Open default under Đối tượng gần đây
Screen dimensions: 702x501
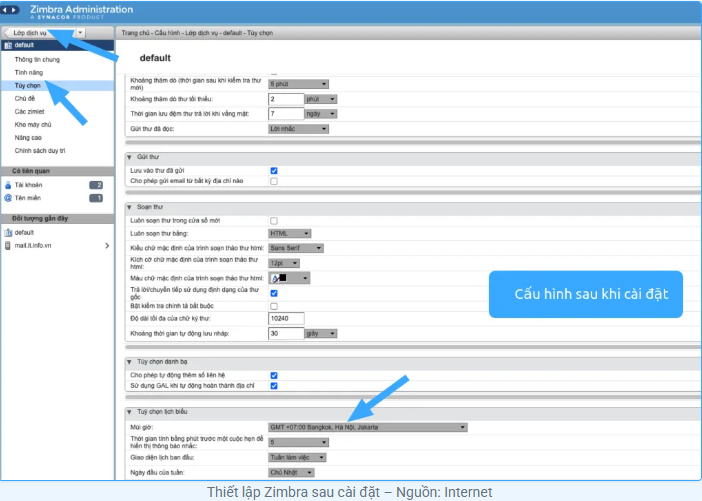point(24,232)
